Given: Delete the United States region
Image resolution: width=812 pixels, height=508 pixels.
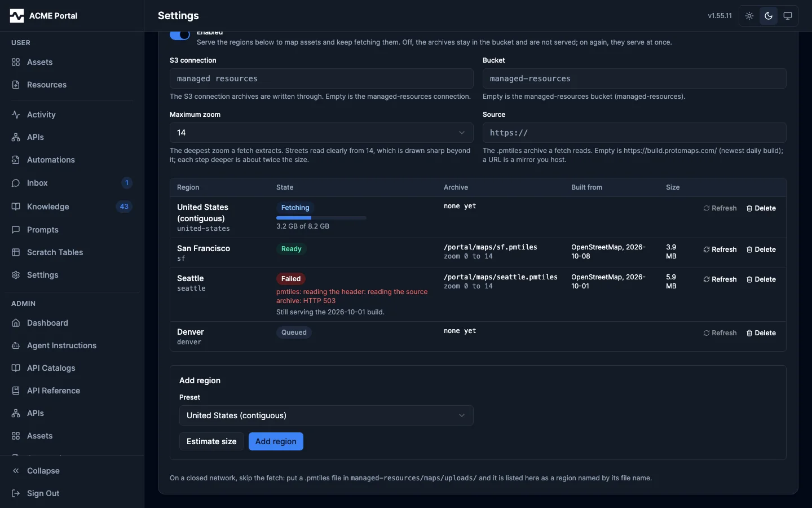Looking at the screenshot, I should click(x=761, y=208).
